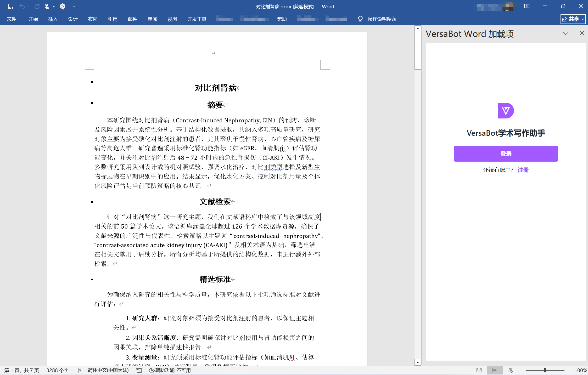Screen dimensions: 588x375
Task: Switch to Web Layout view
Action: point(510,370)
